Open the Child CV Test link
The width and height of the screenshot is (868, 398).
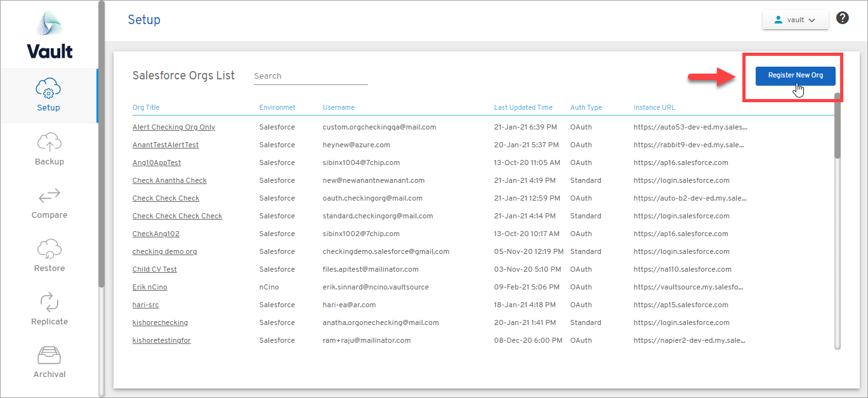(x=154, y=269)
